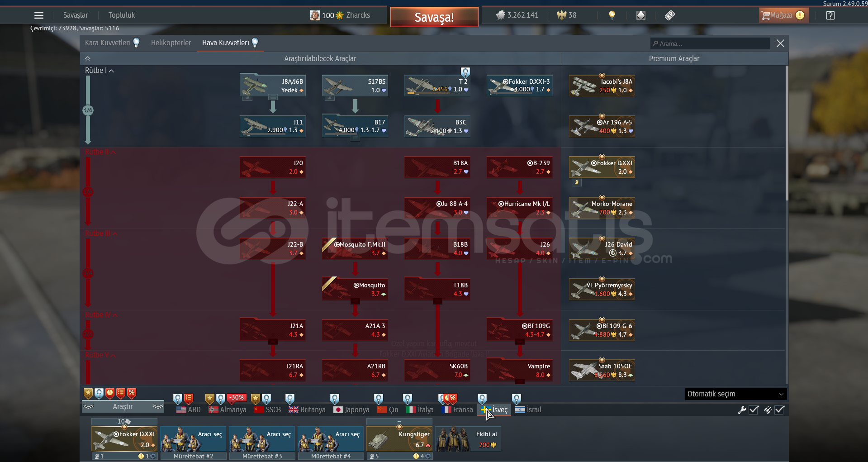Select the B3C bomber card

click(x=437, y=126)
